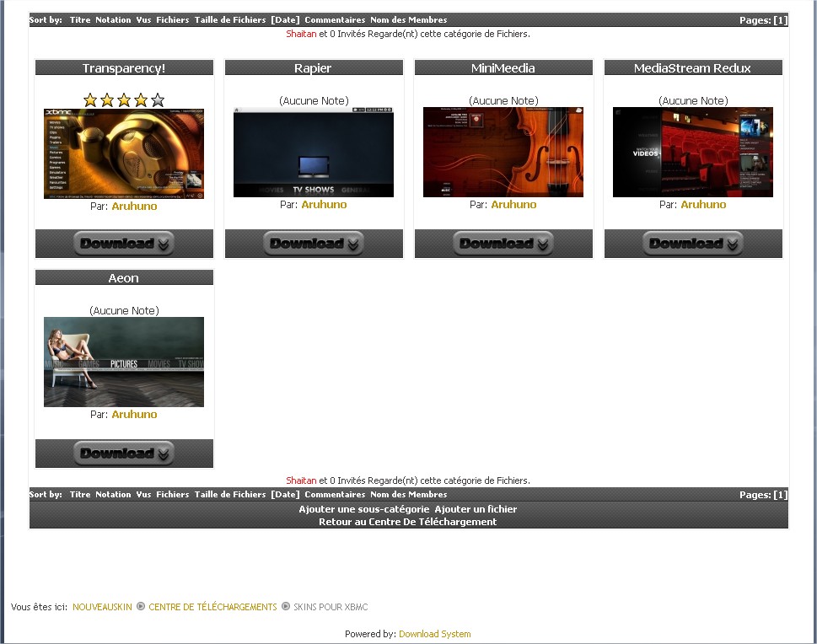Click the (Aucune Note) text under MediaStream Redux
Screen dimensions: 817x644
[693, 100]
